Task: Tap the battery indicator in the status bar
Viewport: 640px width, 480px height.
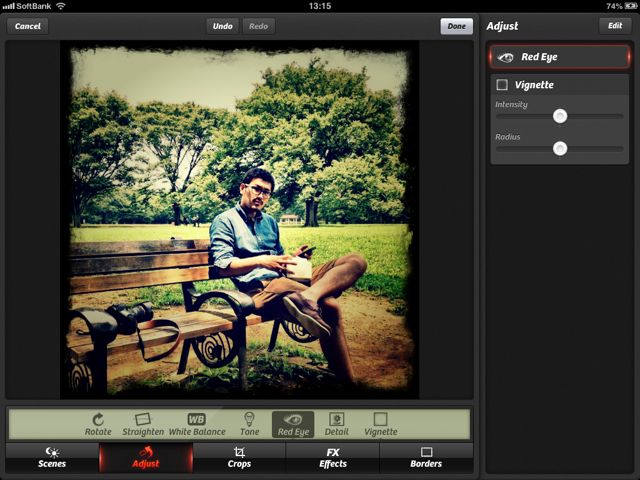Action: [x=630, y=6]
